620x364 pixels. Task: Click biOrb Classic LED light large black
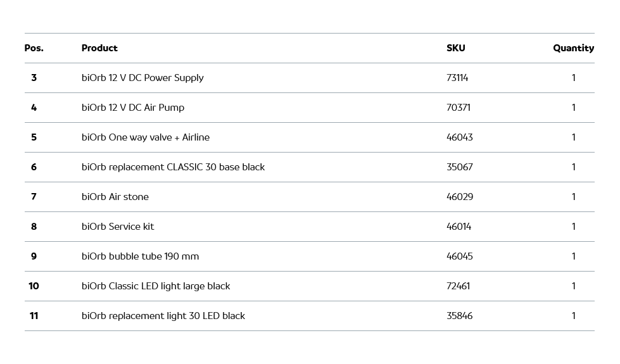click(156, 286)
